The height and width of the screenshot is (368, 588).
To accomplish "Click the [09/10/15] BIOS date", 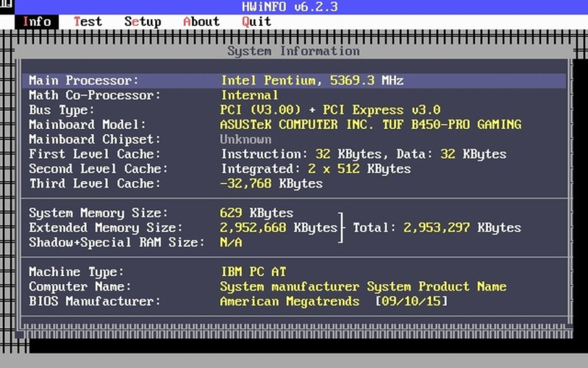I will [412, 301].
